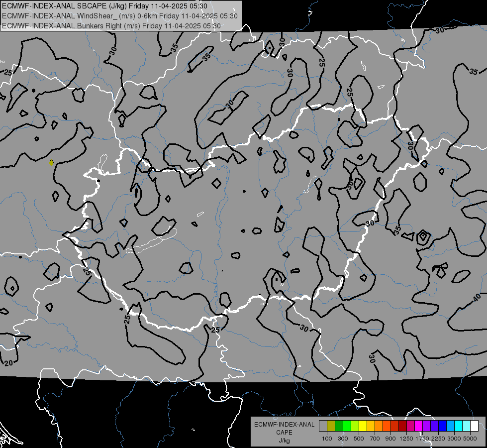Select the yellow-green legend swatch
Image resolution: width=487 pixels, height=448 pixels.
click(x=355, y=426)
